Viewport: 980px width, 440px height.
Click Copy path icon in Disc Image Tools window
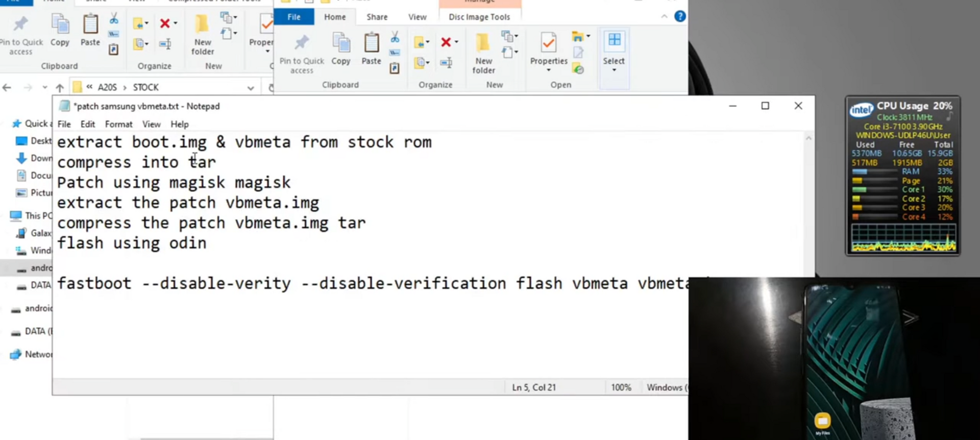(395, 53)
